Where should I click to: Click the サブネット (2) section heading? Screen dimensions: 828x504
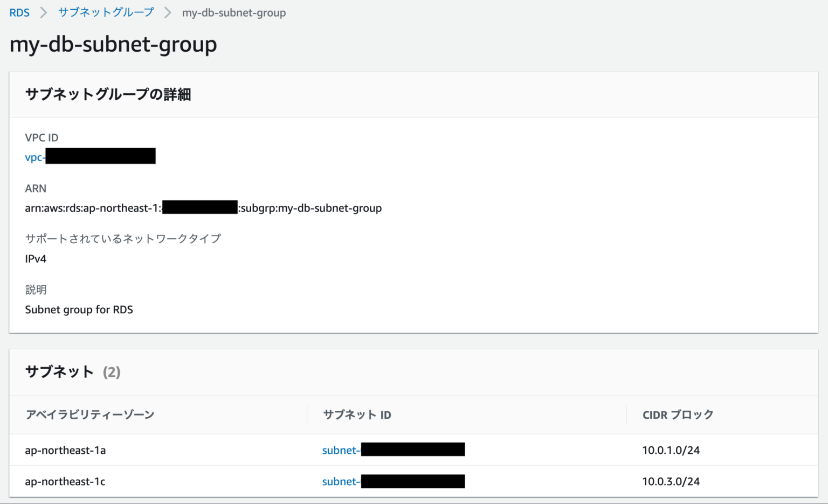73,372
